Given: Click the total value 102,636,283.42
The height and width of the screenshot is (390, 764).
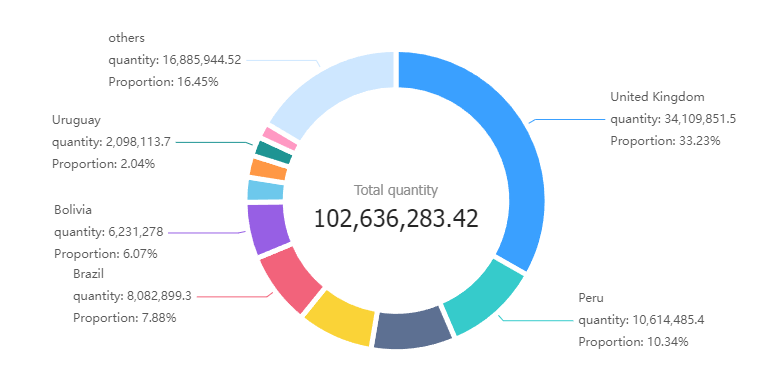Looking at the screenshot, I should [396, 218].
